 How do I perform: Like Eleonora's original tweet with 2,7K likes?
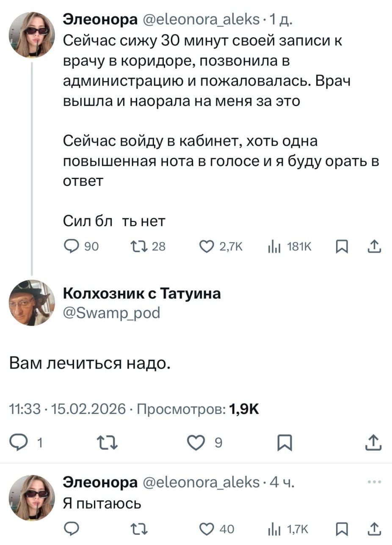[207, 246]
